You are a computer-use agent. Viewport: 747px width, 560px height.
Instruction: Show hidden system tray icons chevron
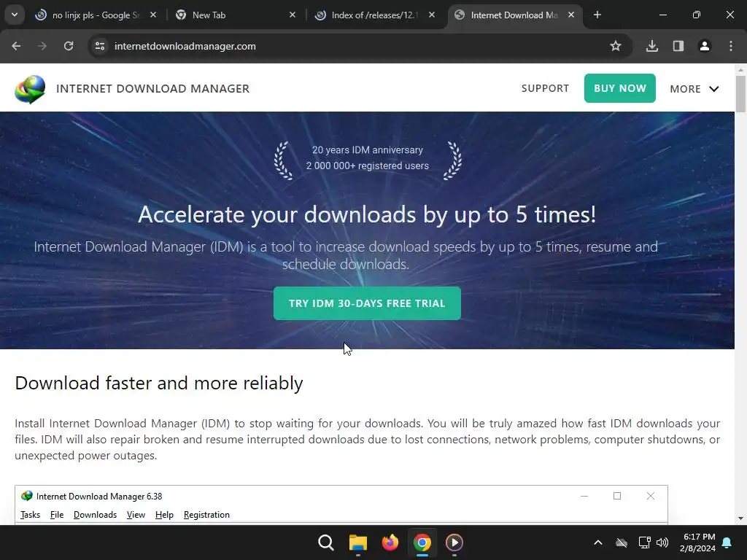(598, 542)
